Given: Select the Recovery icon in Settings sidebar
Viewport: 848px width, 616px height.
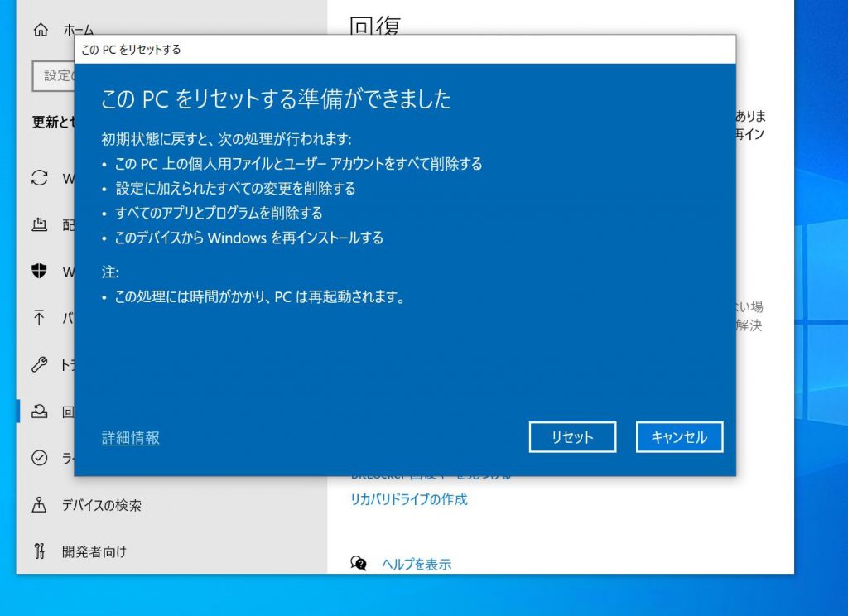Looking at the screenshot, I should coord(40,411).
